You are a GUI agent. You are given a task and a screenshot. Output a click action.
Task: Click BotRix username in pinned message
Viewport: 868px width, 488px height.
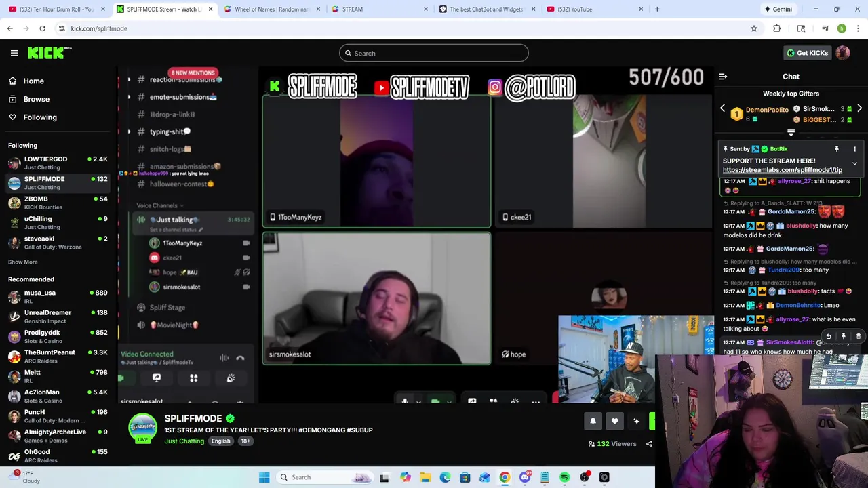click(778, 149)
